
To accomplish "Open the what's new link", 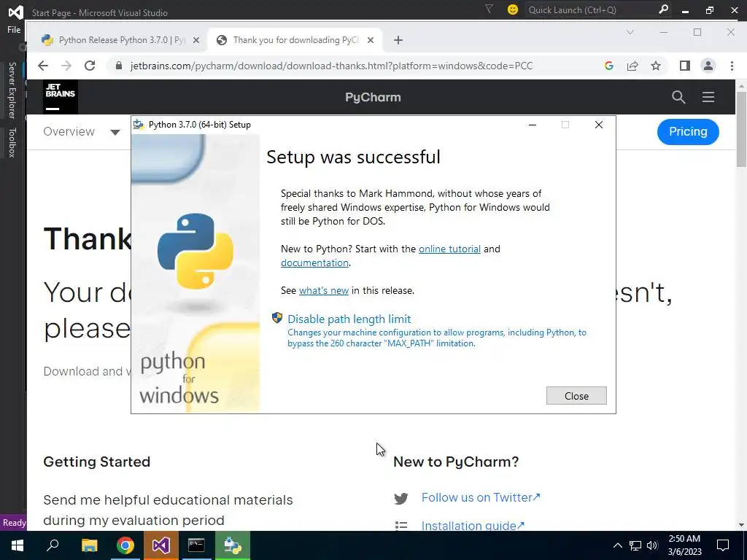I will [323, 290].
